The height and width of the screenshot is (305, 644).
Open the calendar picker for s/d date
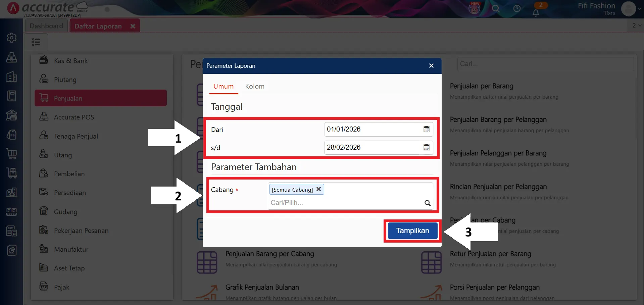click(426, 147)
